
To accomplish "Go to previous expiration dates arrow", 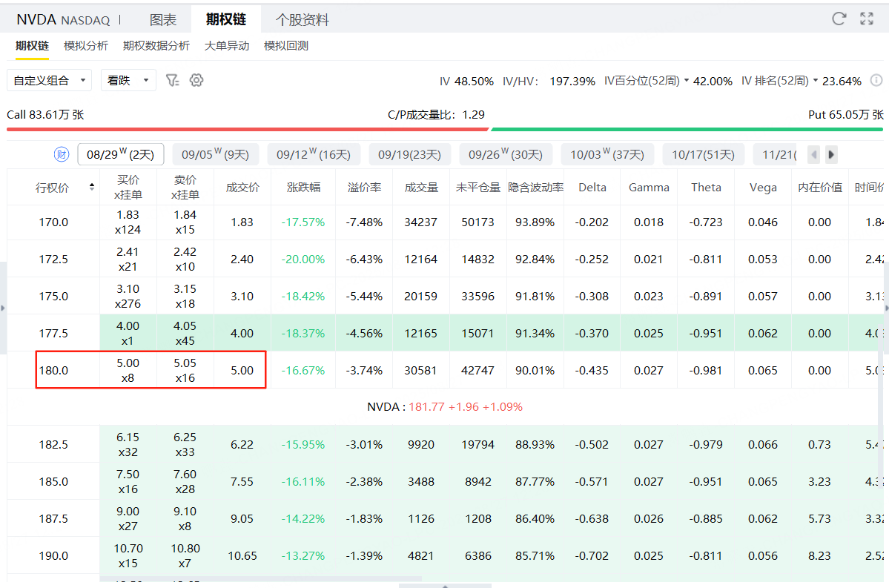I will click(x=813, y=154).
